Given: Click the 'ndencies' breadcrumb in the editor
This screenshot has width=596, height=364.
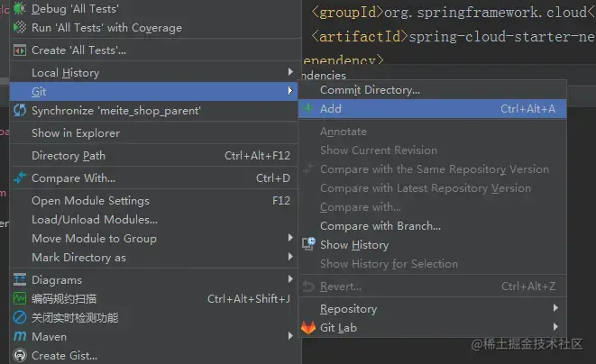Looking at the screenshot, I should pos(325,75).
